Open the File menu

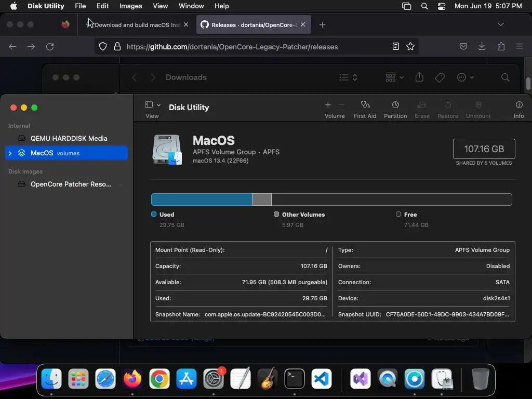pos(80,6)
